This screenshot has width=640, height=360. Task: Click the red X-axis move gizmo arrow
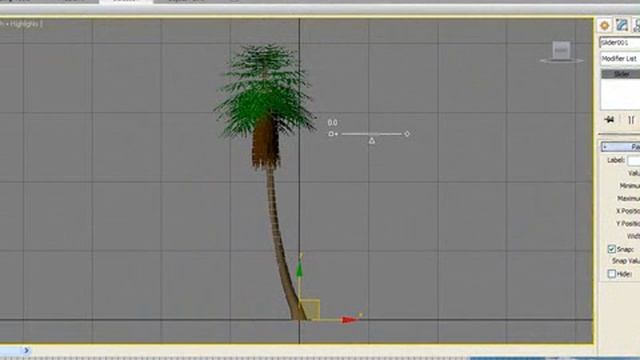(x=350, y=320)
